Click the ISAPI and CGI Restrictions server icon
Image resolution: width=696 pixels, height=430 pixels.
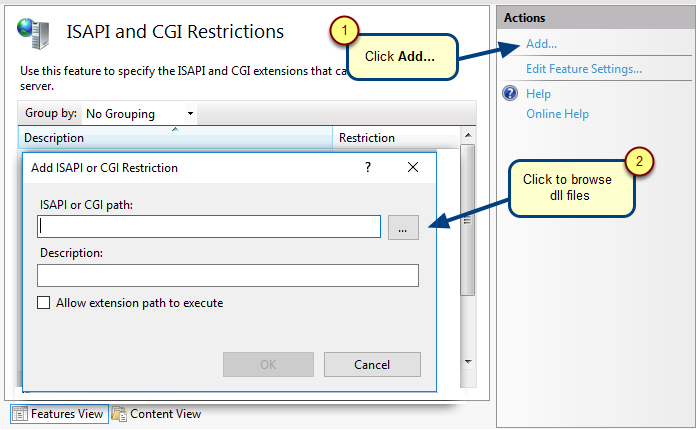(x=33, y=33)
